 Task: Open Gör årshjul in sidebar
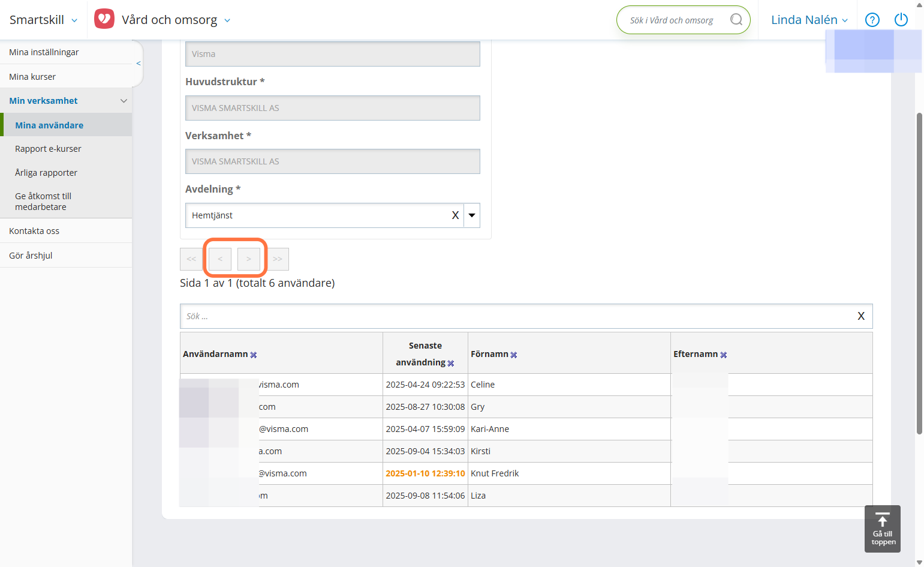(66, 255)
